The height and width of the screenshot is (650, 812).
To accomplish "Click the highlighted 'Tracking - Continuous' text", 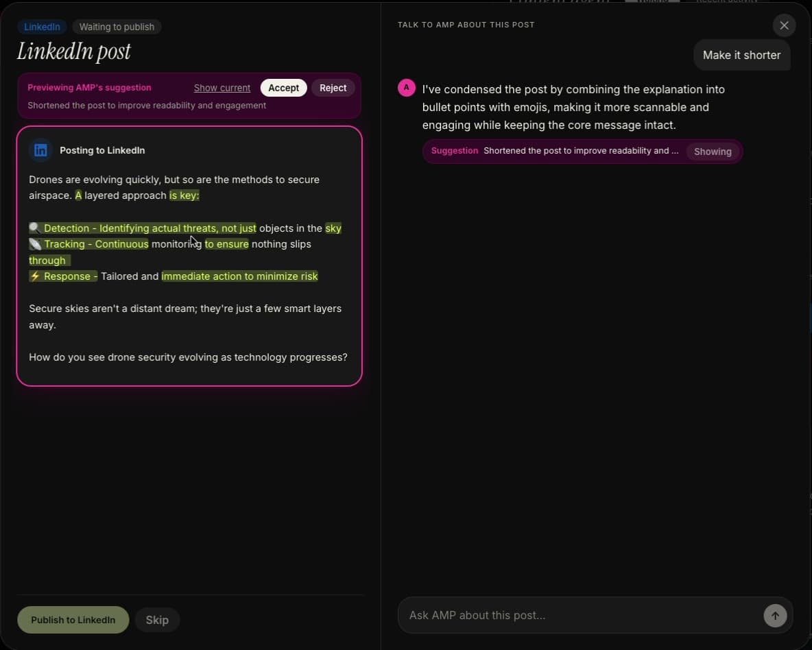I will tap(96, 244).
